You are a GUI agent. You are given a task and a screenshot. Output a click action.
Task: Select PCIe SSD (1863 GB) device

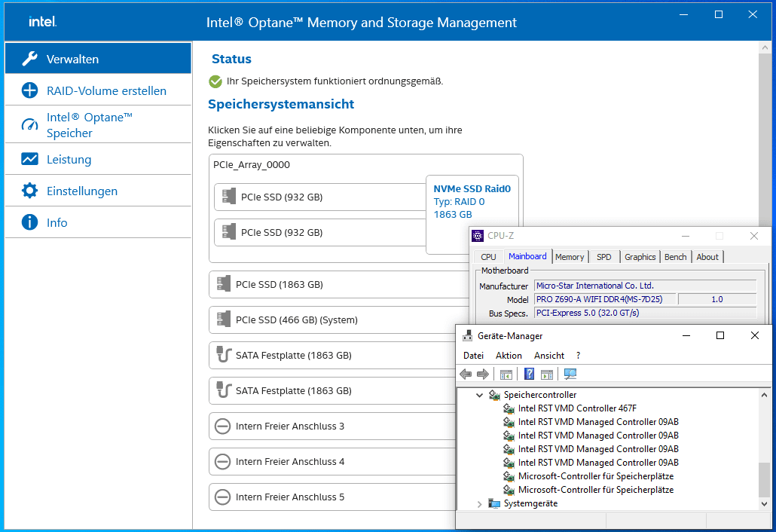pos(338,285)
